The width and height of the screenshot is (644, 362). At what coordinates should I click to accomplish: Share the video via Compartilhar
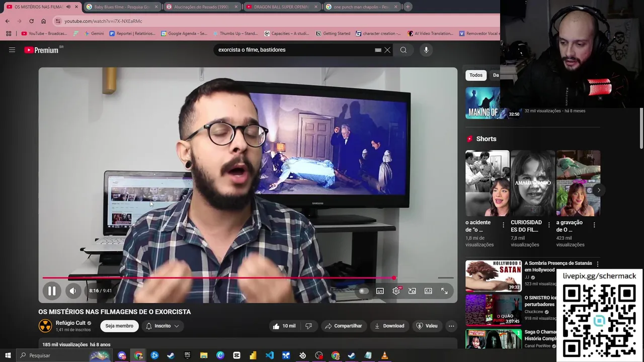click(344, 326)
